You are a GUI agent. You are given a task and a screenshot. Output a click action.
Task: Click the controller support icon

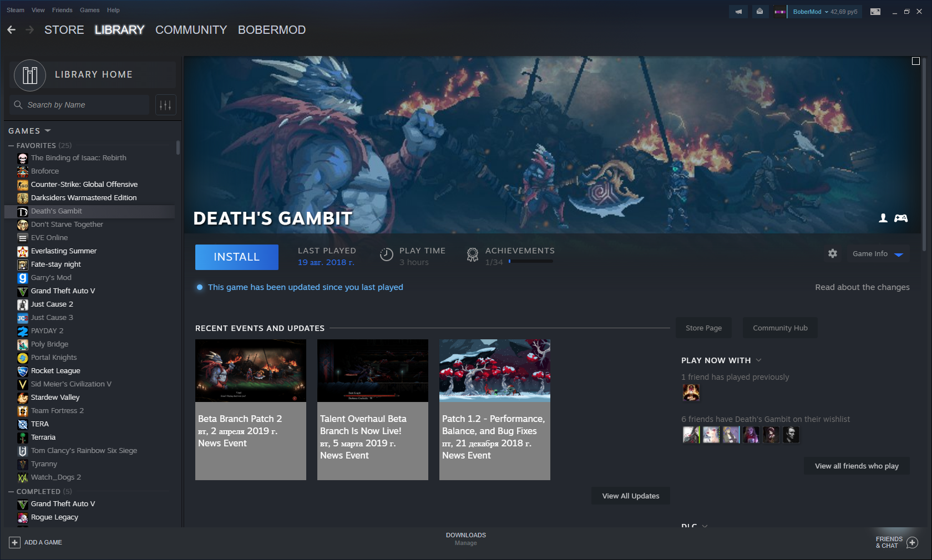901,218
